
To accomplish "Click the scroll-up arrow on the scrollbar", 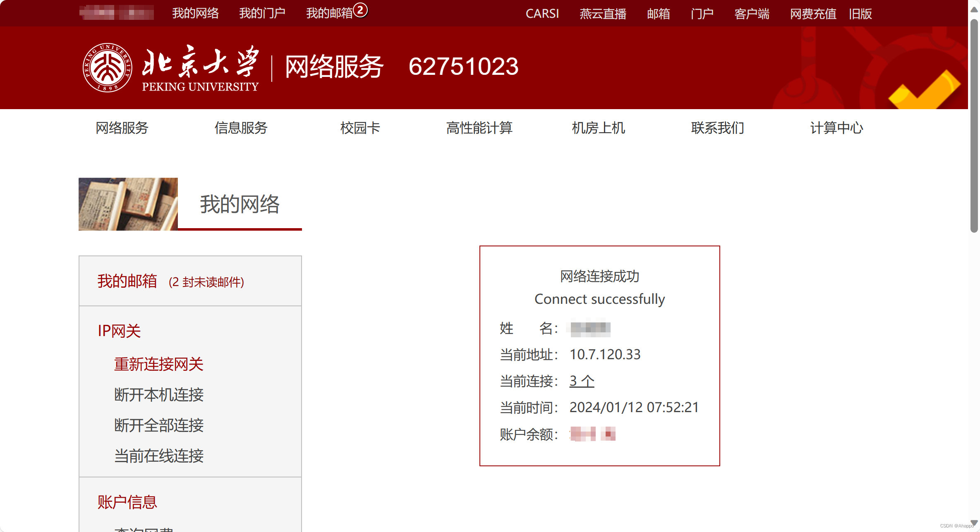I will click(974, 9).
